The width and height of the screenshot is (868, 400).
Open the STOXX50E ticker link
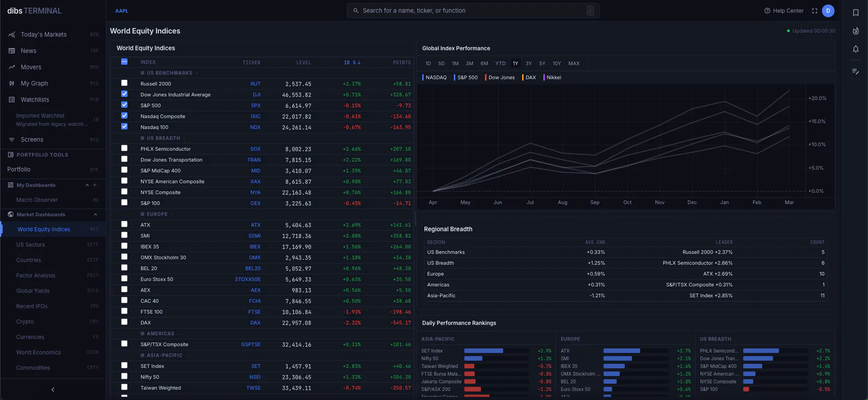point(248,279)
